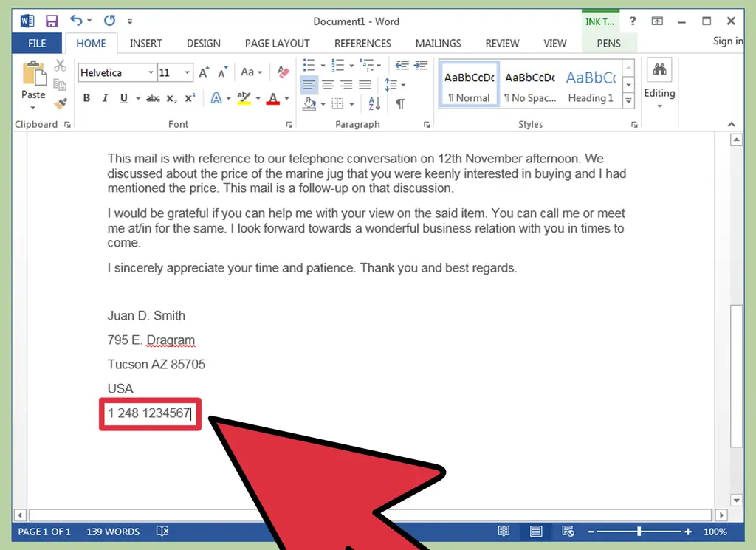Screen dimensions: 756x550
Task: Apply bullet list formatting
Action: coord(309,65)
